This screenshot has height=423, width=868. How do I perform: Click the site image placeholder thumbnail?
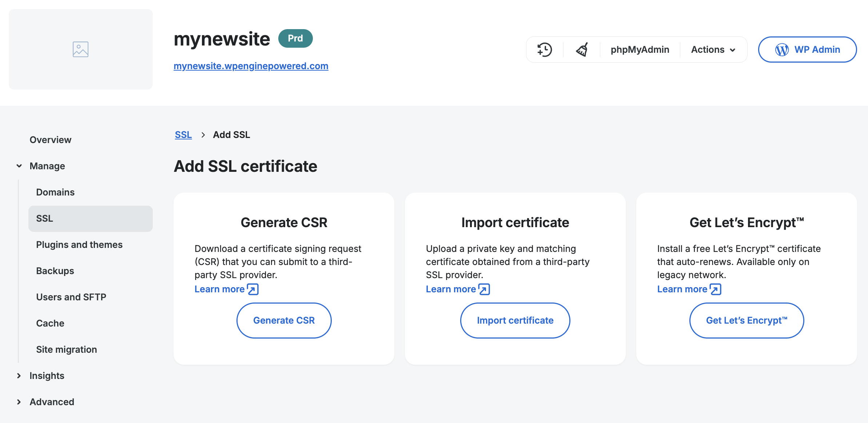tap(80, 49)
